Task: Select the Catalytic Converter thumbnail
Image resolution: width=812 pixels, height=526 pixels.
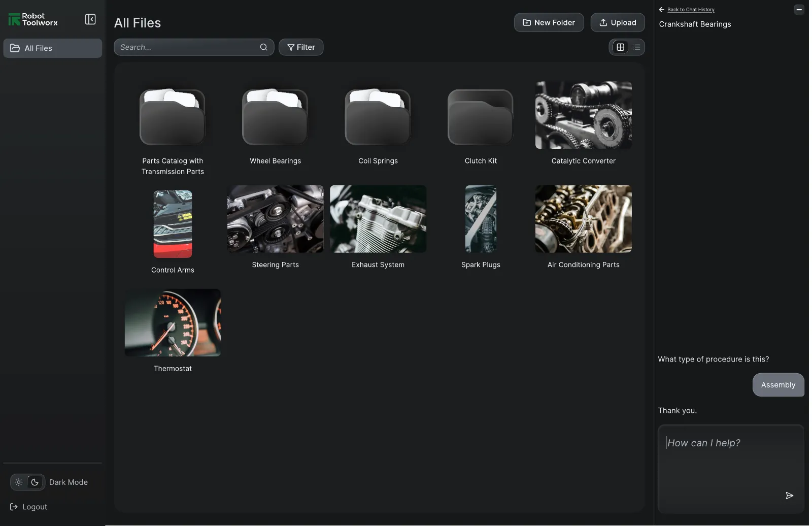Action: pos(584,115)
